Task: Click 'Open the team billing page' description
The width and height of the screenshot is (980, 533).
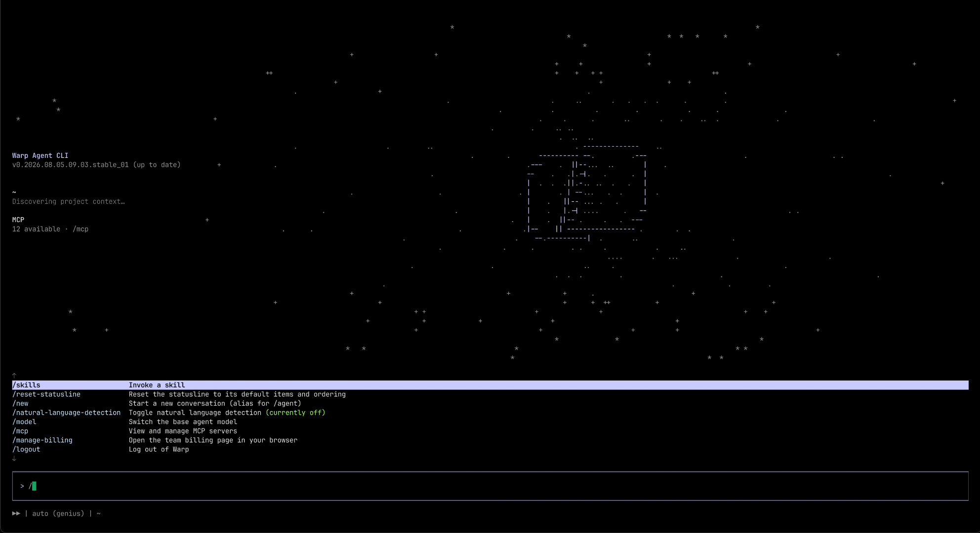Action: tap(213, 440)
